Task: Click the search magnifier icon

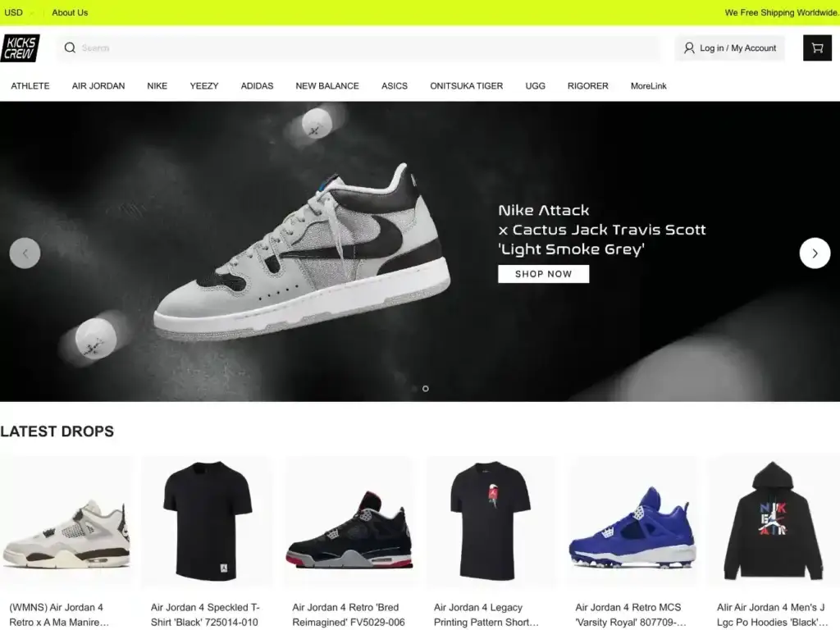Action: (70, 48)
